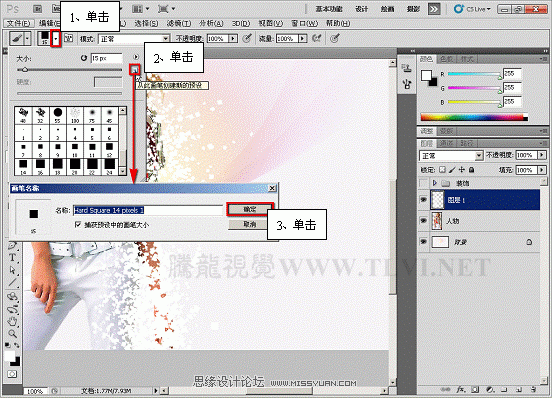Lock image pixels brush icon
Screen dimensions: 552x398
tap(452, 170)
